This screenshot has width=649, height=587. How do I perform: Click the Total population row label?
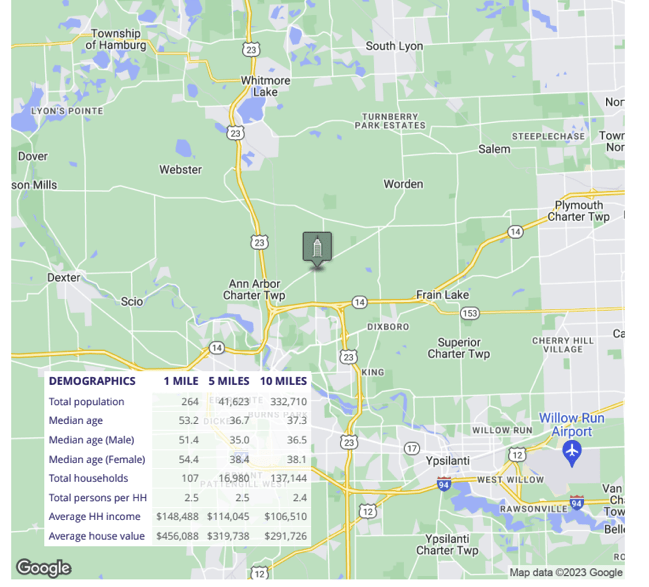tap(87, 402)
